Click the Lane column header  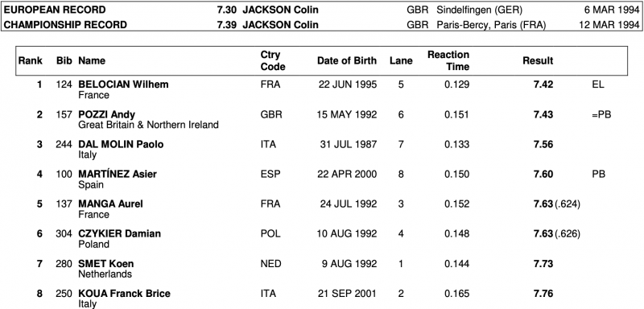tap(401, 60)
